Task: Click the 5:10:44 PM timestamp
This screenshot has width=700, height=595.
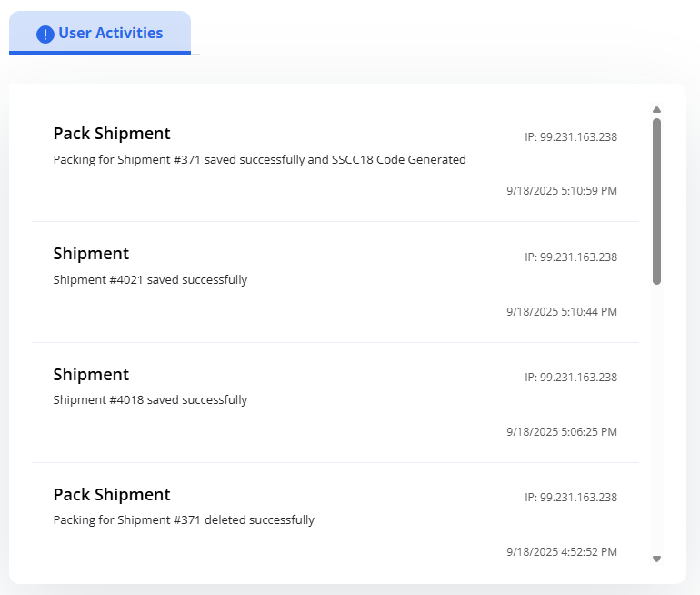Action: (x=561, y=311)
